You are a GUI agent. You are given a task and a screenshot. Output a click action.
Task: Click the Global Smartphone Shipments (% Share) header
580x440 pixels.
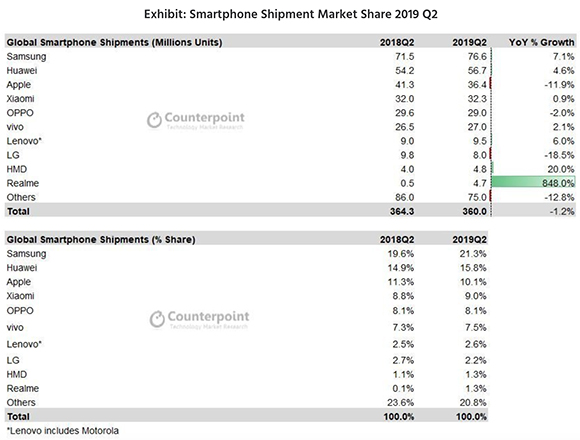(101, 240)
